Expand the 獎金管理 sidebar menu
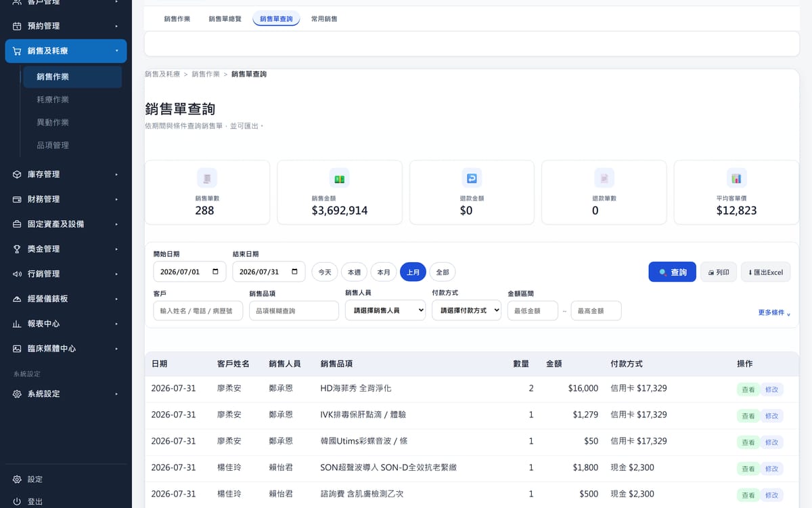This screenshot has width=812, height=508. [x=116, y=249]
